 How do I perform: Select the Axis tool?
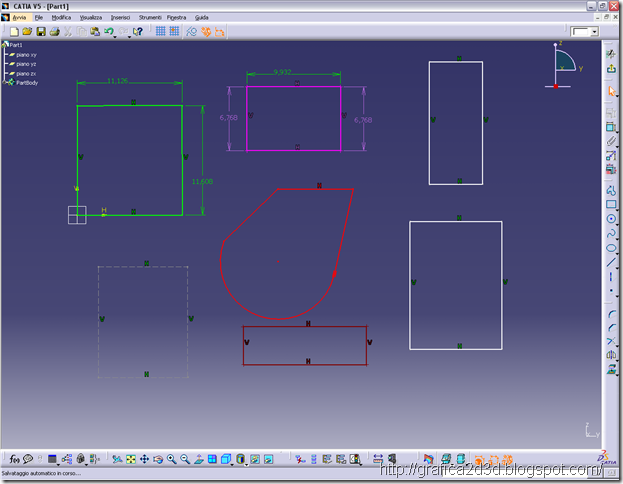(x=611, y=277)
